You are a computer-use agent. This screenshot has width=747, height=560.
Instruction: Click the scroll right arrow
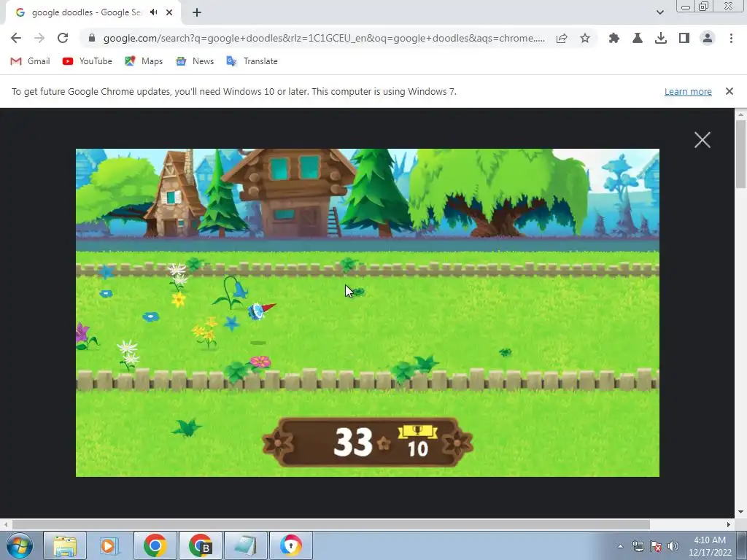tap(729, 524)
